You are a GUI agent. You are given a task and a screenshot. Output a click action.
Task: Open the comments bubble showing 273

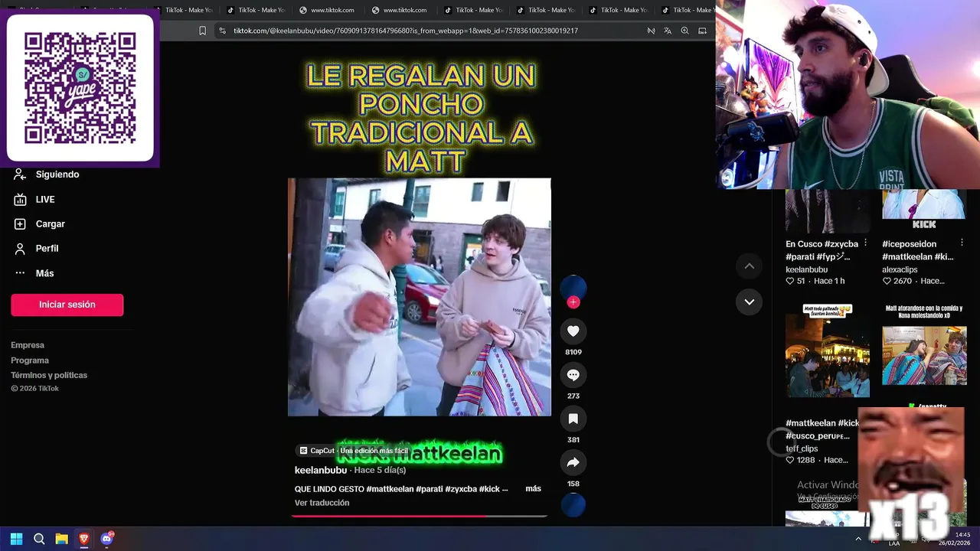pos(573,375)
